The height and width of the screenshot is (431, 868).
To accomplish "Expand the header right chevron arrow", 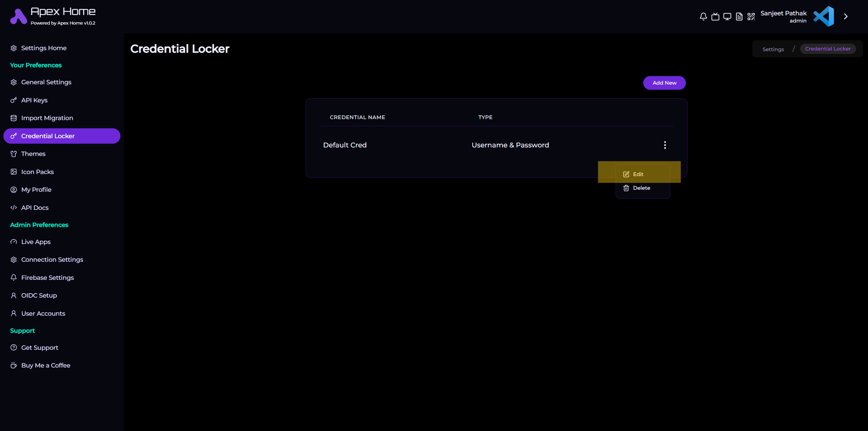I will (845, 16).
